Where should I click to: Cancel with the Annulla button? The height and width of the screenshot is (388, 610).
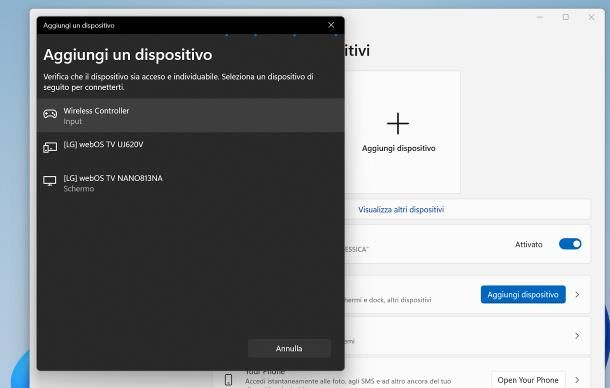pos(289,348)
